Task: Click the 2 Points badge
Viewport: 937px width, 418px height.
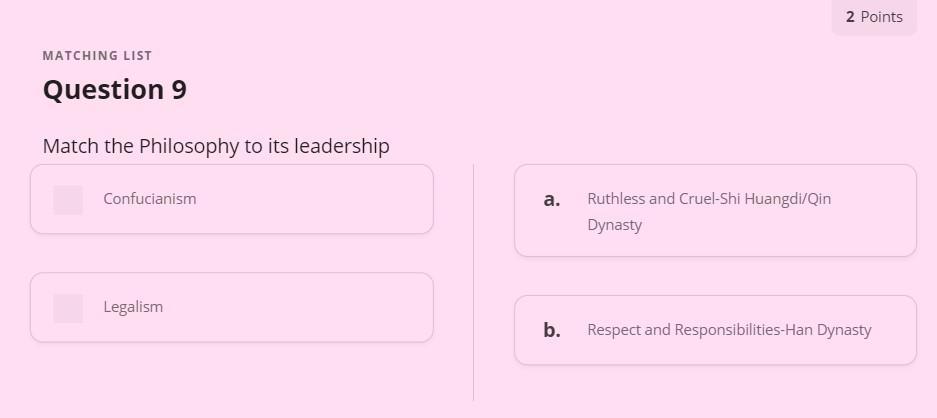Action: 874,17
